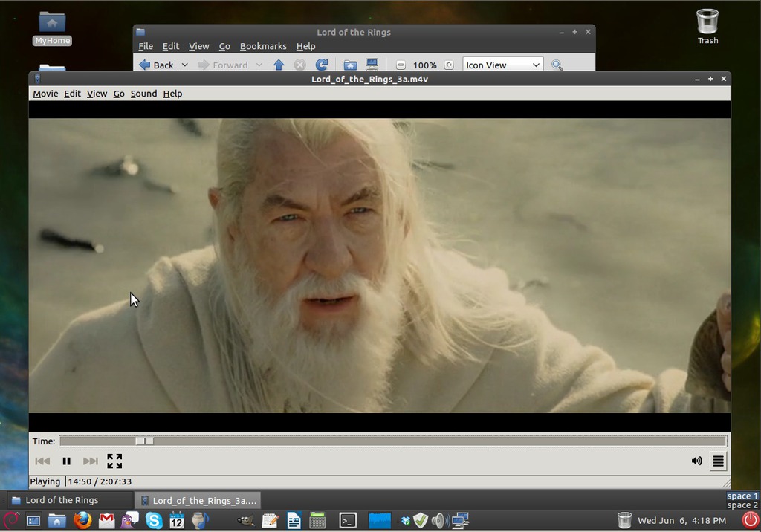Open the video player Edit menu
The width and height of the screenshot is (761, 532).
pos(72,94)
